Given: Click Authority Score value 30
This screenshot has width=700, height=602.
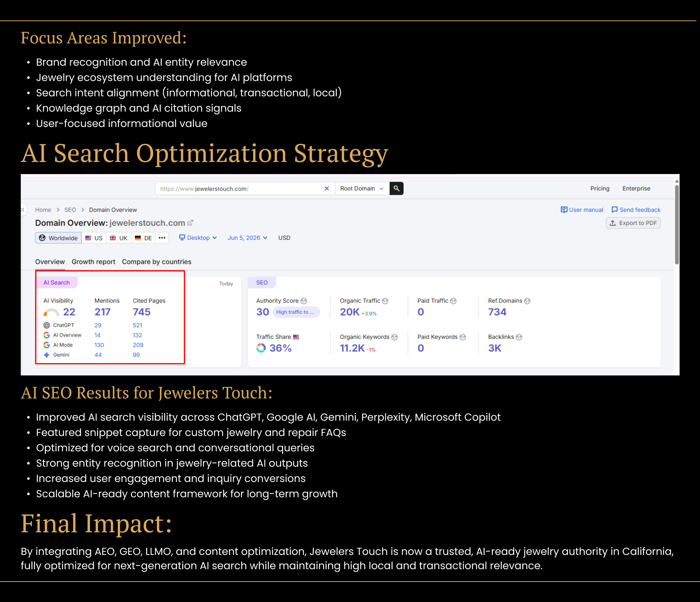Looking at the screenshot, I should click(262, 312).
